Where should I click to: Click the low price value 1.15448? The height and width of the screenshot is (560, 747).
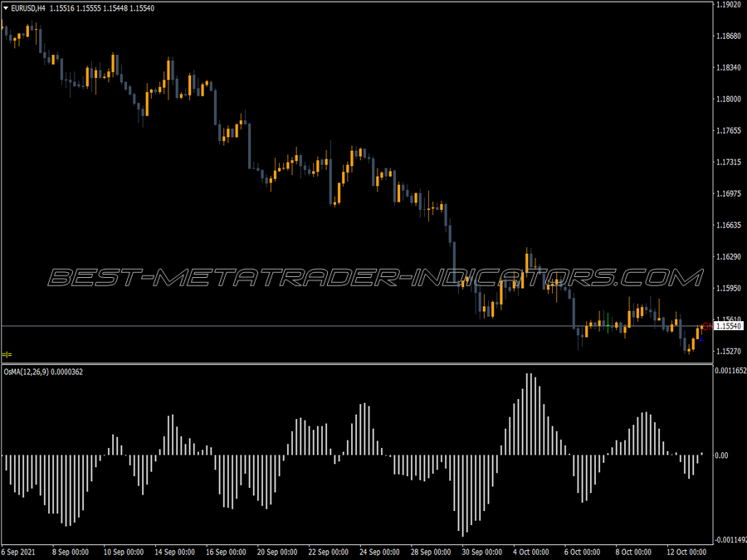point(115,8)
